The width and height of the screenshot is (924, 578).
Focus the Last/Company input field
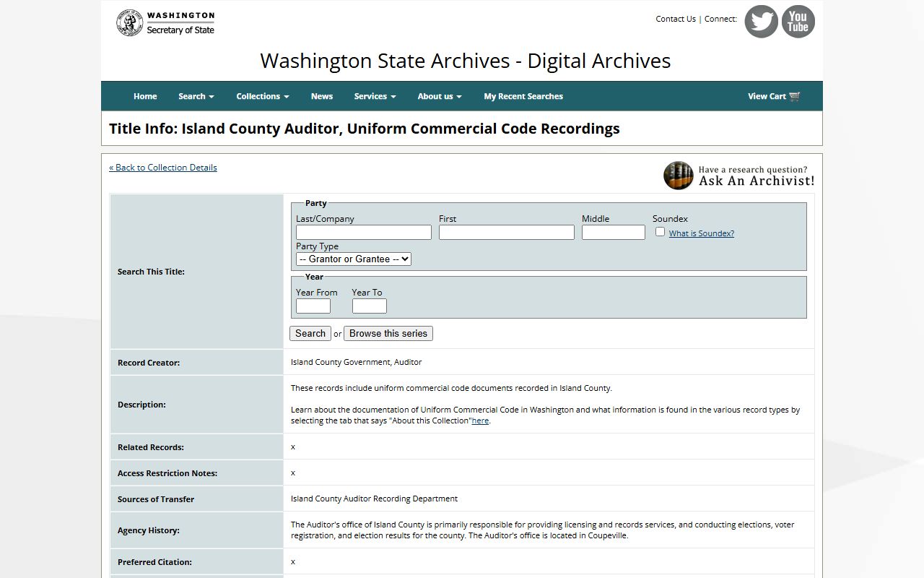coord(364,232)
